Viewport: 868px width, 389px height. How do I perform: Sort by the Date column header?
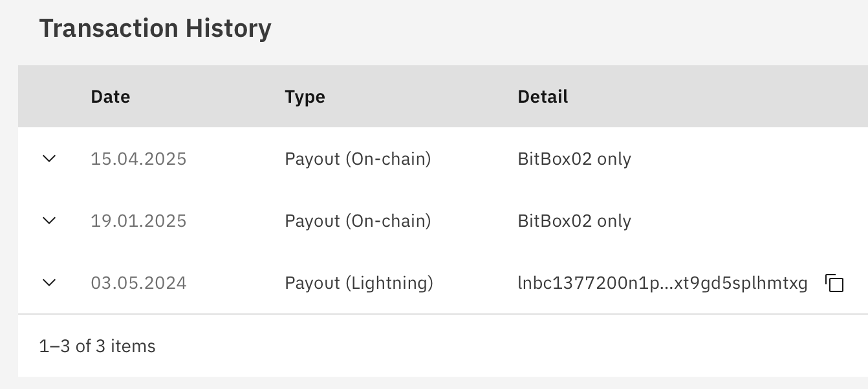tap(111, 97)
